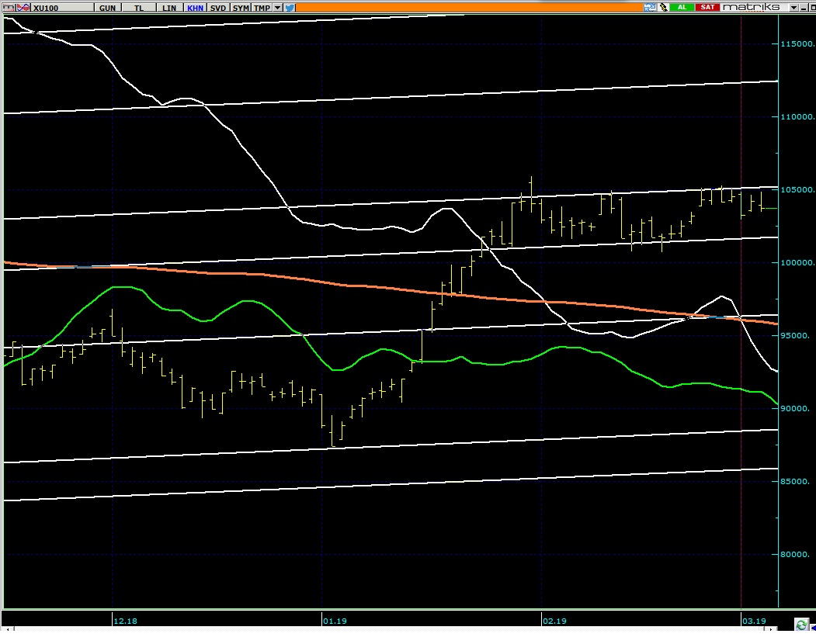Toggle the KHN option
816x644 pixels.
194,7
